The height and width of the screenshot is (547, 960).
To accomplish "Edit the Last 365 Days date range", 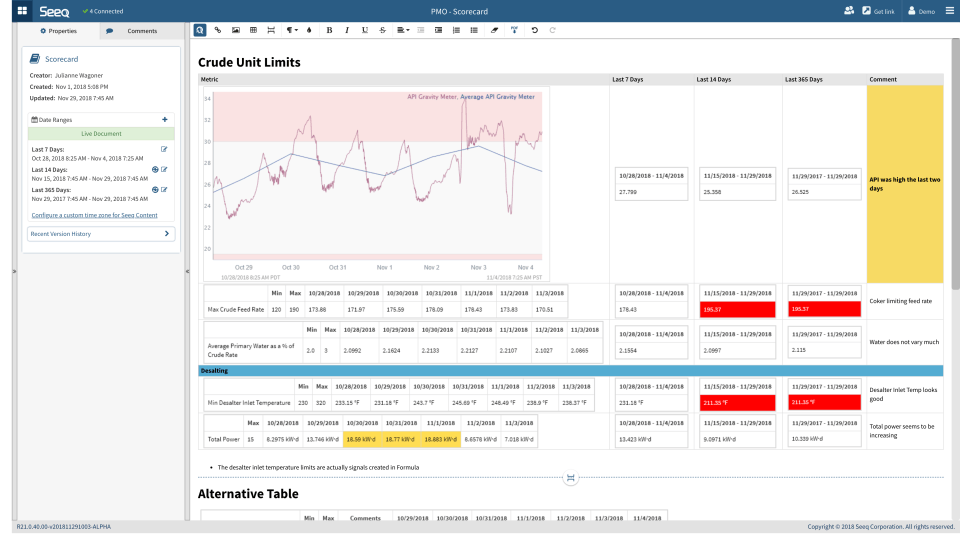I will pyautogui.click(x=164, y=190).
